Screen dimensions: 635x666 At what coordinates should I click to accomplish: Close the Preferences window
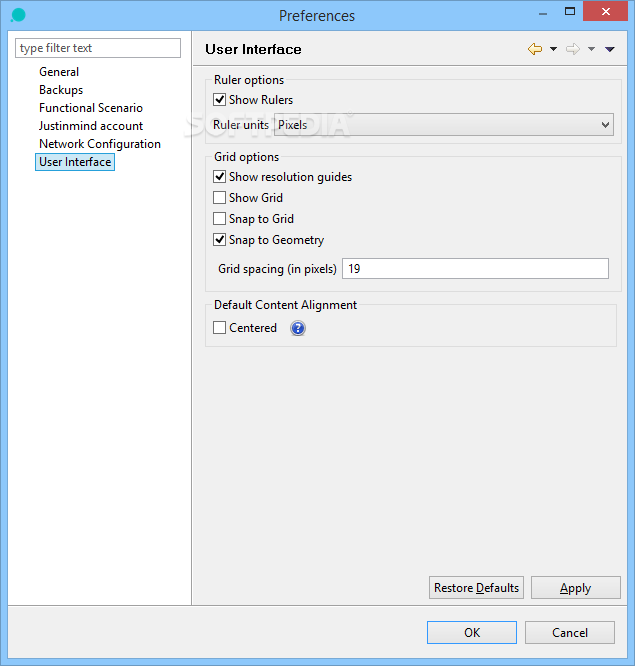click(605, 11)
